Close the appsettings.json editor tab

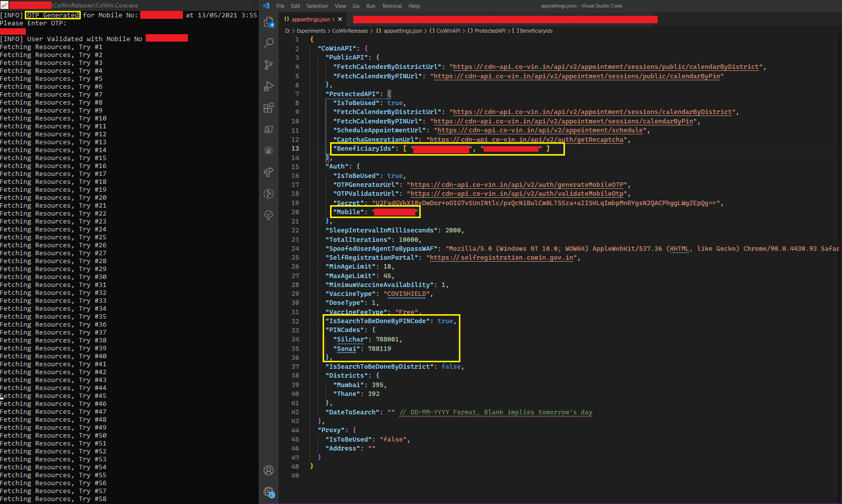340,19
